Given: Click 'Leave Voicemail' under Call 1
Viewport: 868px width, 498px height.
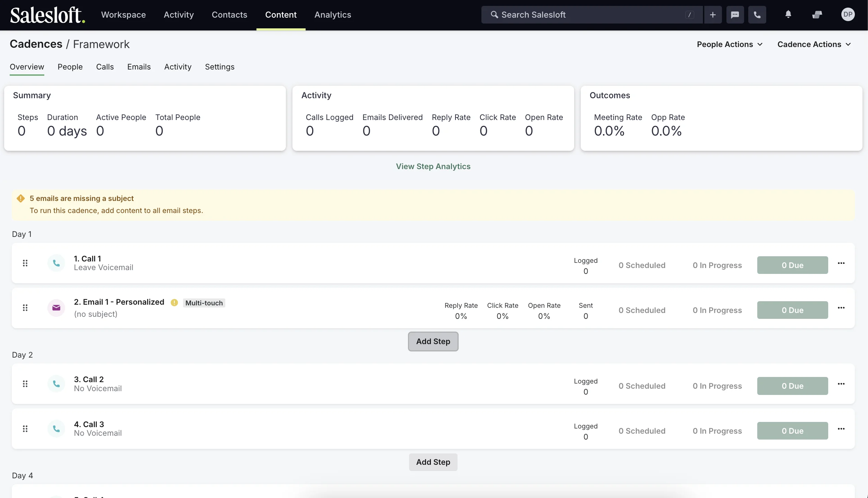Looking at the screenshot, I should [103, 267].
